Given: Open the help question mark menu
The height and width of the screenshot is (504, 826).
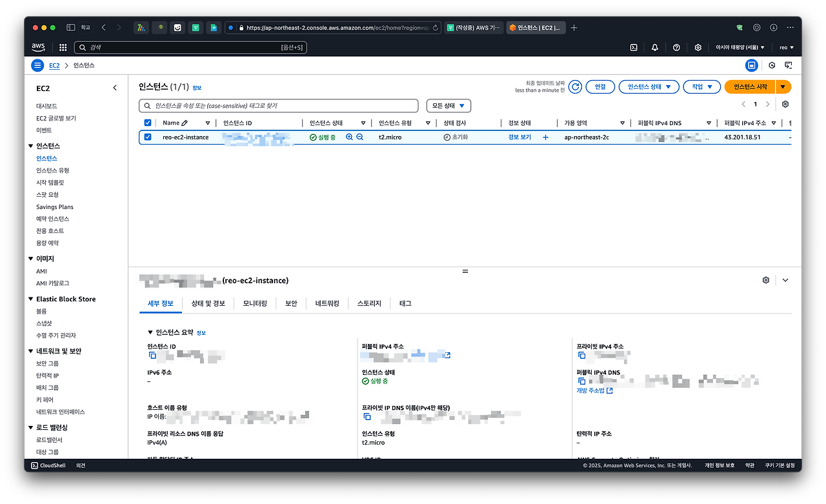Looking at the screenshot, I should pos(676,47).
